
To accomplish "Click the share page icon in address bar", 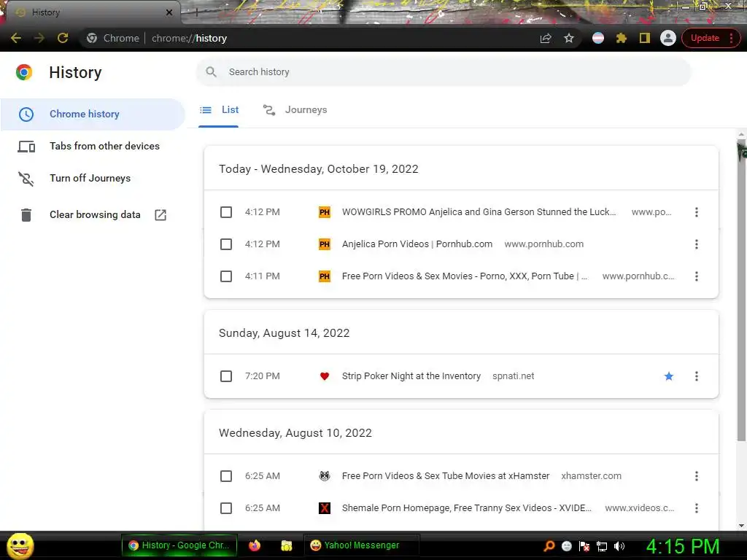I will 546,38.
